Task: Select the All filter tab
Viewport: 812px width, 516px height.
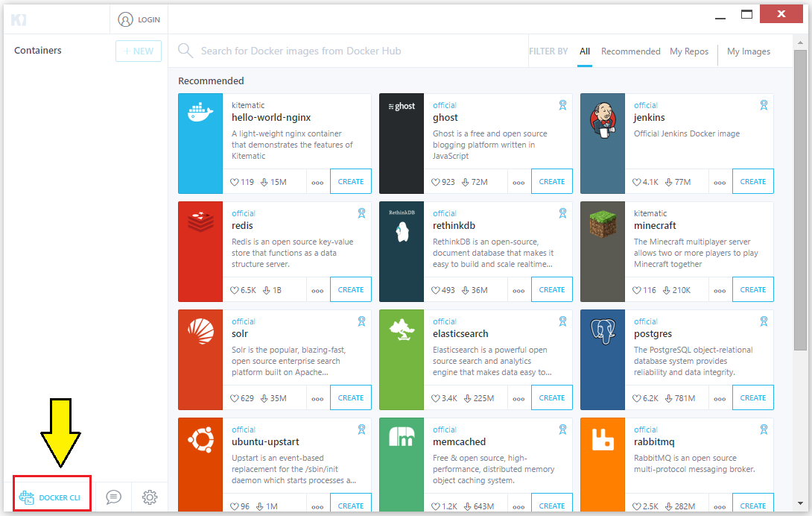Action: click(585, 51)
